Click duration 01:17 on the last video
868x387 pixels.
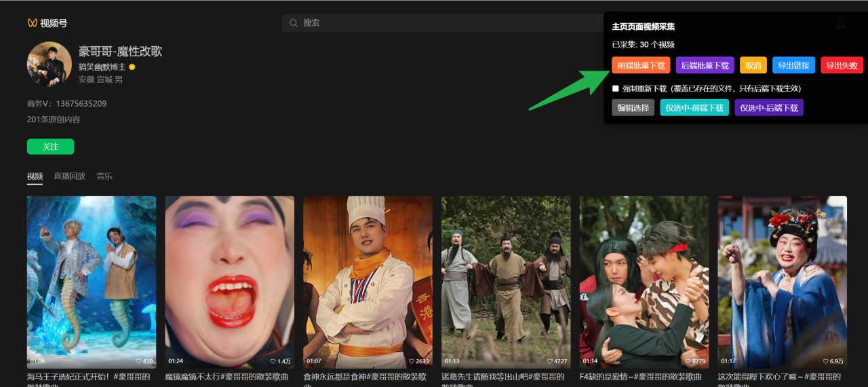(x=729, y=361)
